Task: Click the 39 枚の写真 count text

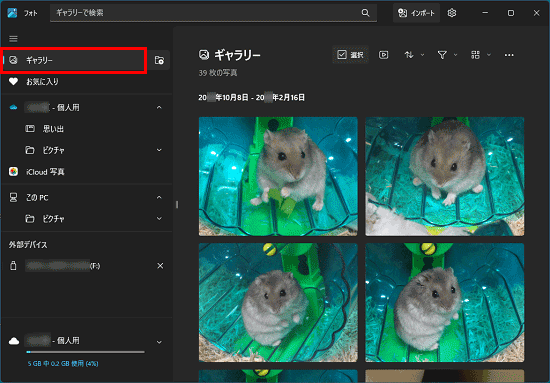Action: click(x=218, y=73)
